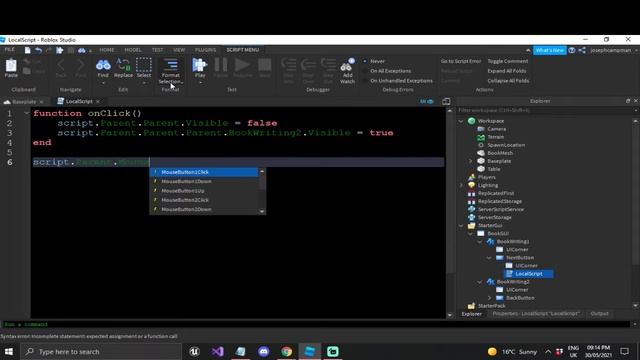Collapse the BookWriting1 node
Screen dimensions: 640x360
(480, 242)
